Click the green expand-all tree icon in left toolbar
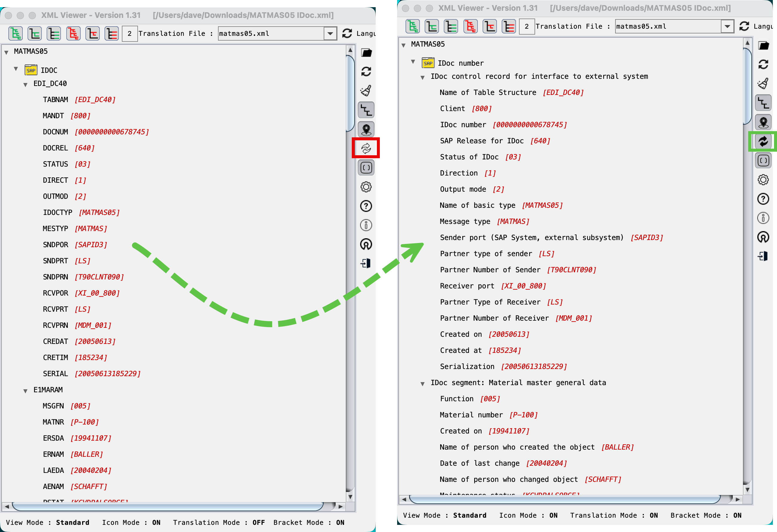Viewport: 777px width, 532px height. tap(16, 34)
